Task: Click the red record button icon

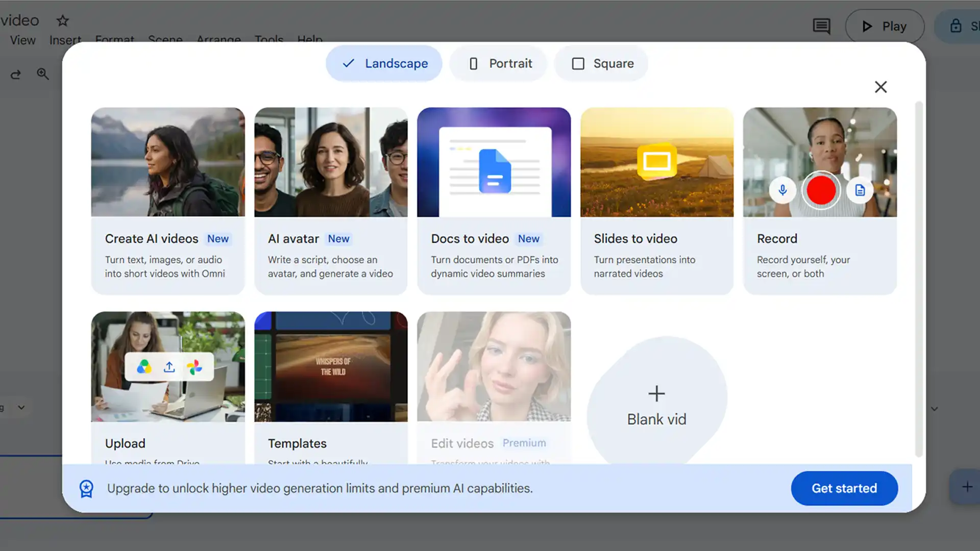Action: pos(821,190)
